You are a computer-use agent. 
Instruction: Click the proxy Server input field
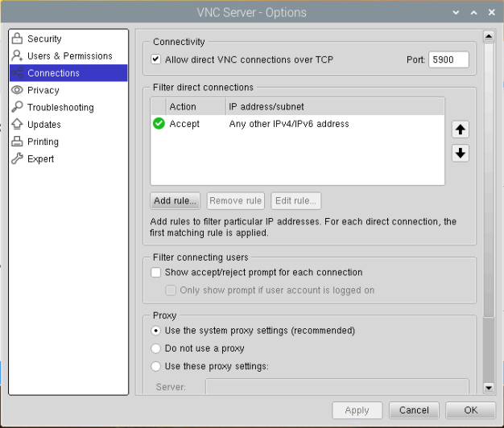pyautogui.click(x=337, y=387)
